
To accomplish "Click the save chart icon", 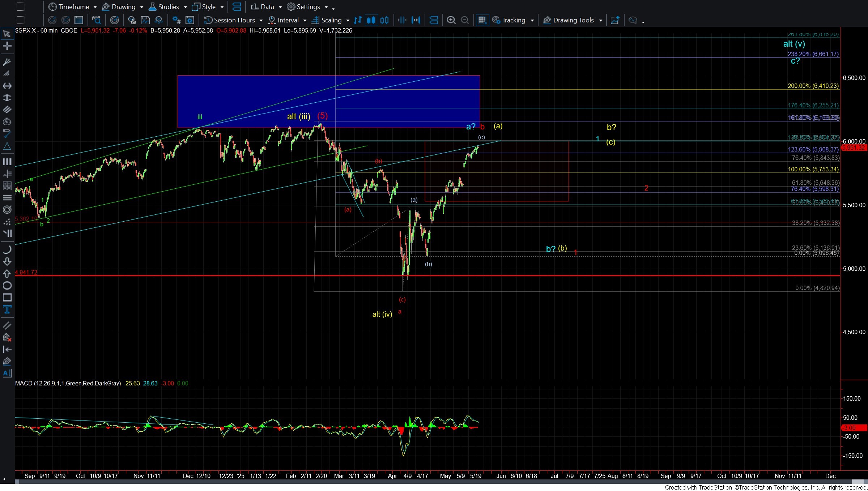I will point(145,20).
